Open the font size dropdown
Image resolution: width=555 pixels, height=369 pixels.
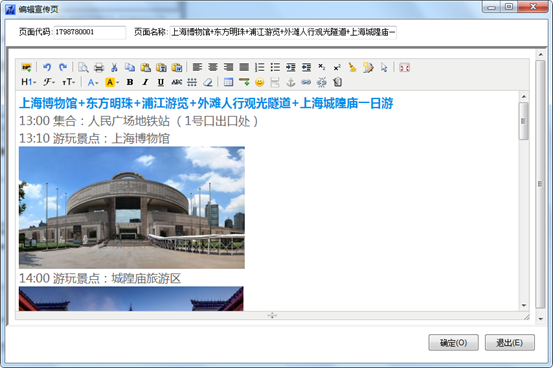[69, 82]
